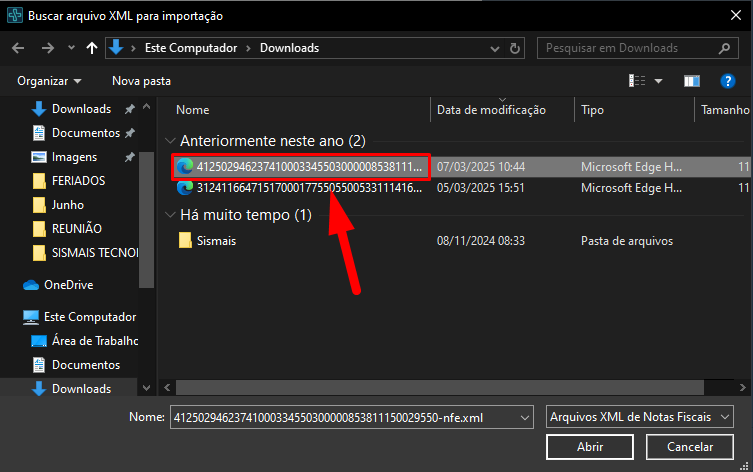The image size is (753, 472).
Task: Click the Abrir button
Action: [x=590, y=447]
